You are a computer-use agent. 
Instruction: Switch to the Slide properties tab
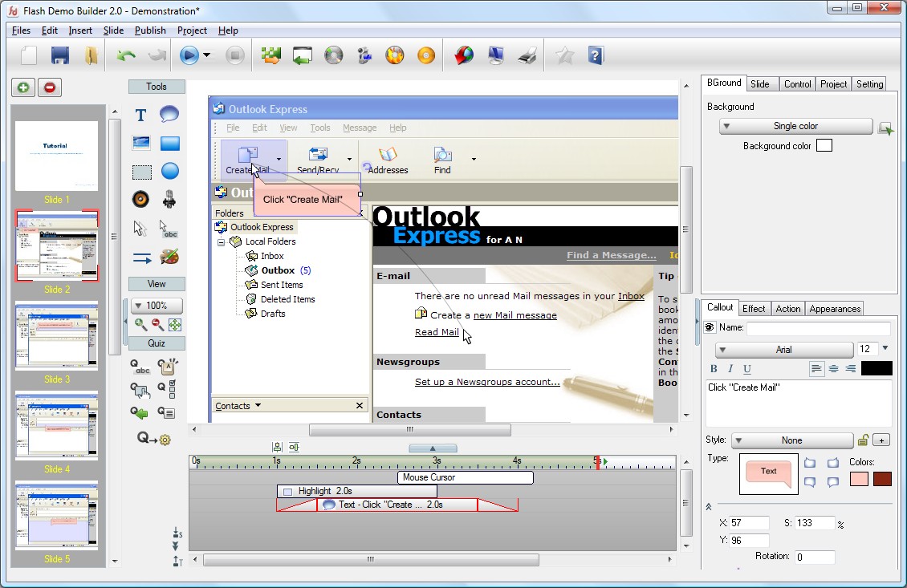tap(760, 84)
